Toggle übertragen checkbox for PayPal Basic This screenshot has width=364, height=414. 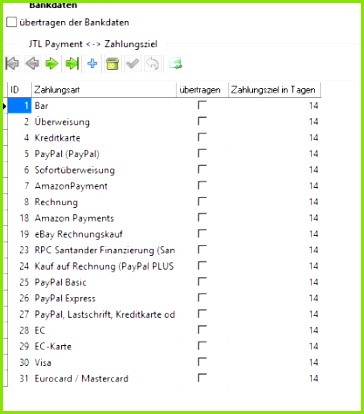[x=202, y=282]
